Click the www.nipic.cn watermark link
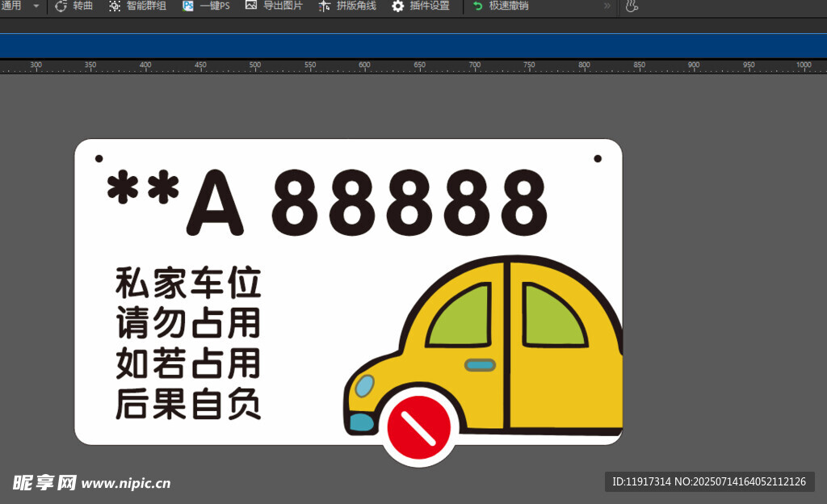Viewport: 827px width, 504px height. 126,483
